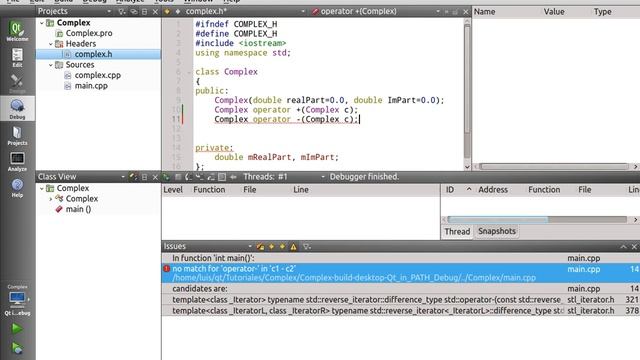Sort locals by Value column
Screen dimensions: 640x360
coord(554,12)
